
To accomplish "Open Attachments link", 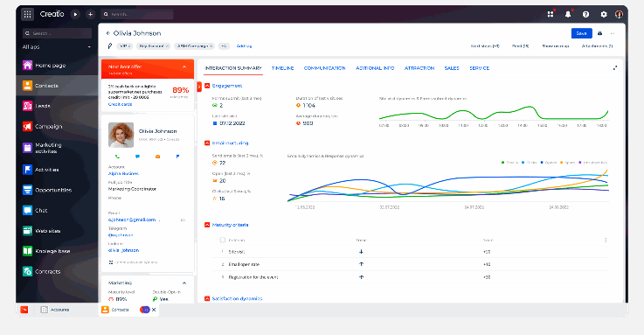I will click(597, 46).
